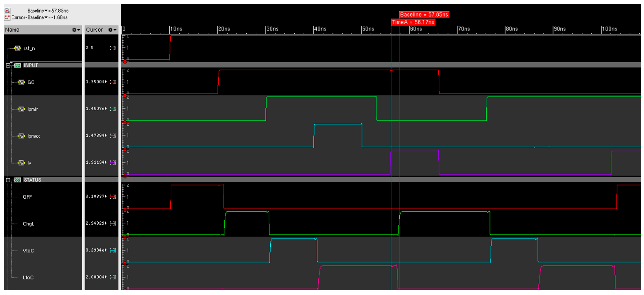Open the Cursor-Baseline dropdown arrow
This screenshot has height=295, width=644.
click(x=46, y=17)
